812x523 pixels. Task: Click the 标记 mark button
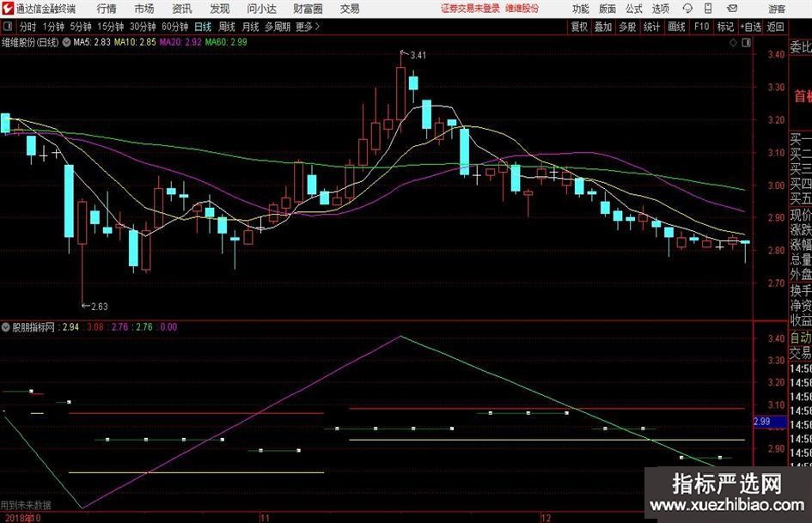(725, 27)
